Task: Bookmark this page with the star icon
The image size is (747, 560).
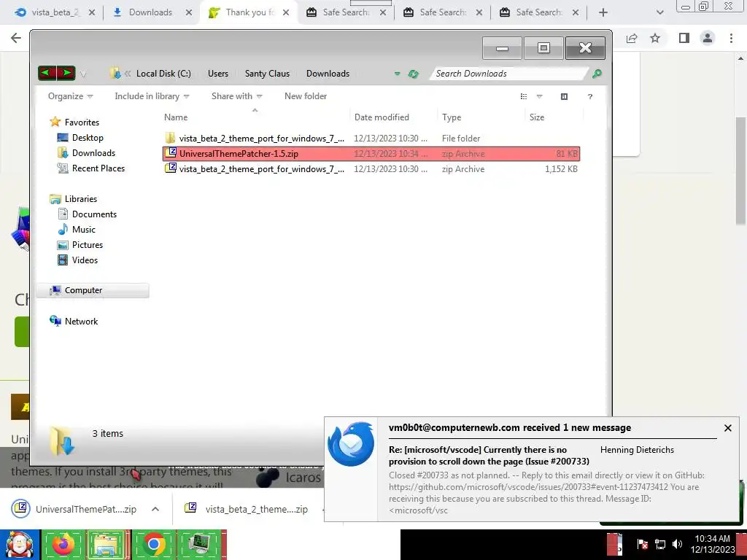Action: point(655,38)
